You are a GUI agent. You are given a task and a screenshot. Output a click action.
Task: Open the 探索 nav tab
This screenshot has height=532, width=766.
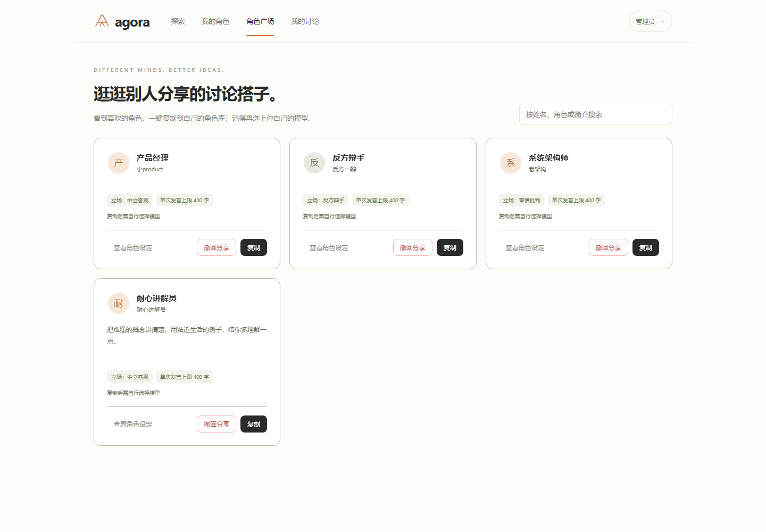point(178,21)
